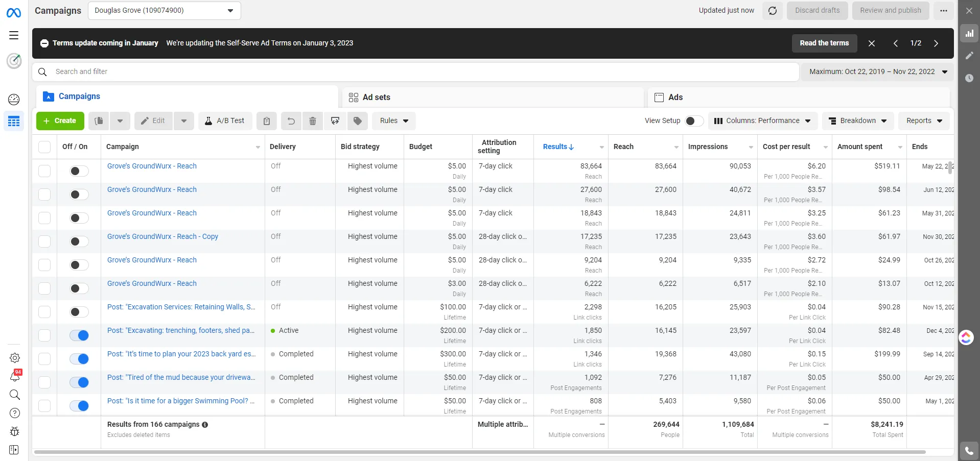Go to previous banner notification
The image size is (980, 461).
(x=896, y=43)
